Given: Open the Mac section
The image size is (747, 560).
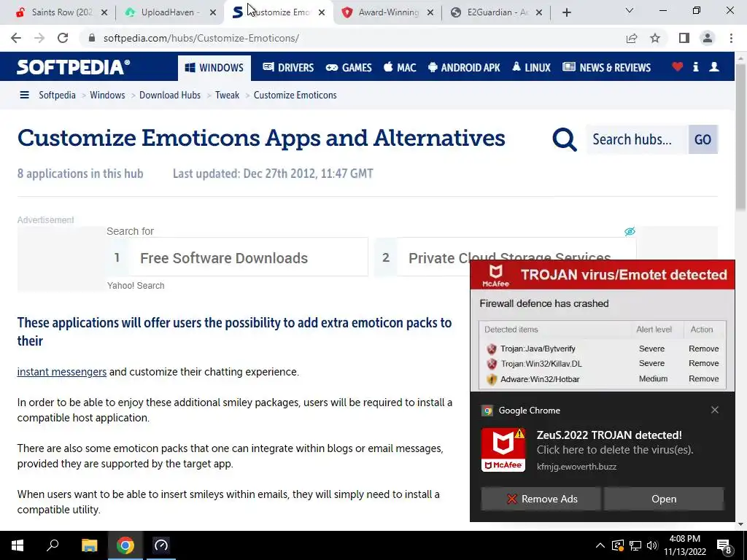Looking at the screenshot, I should pos(400,68).
